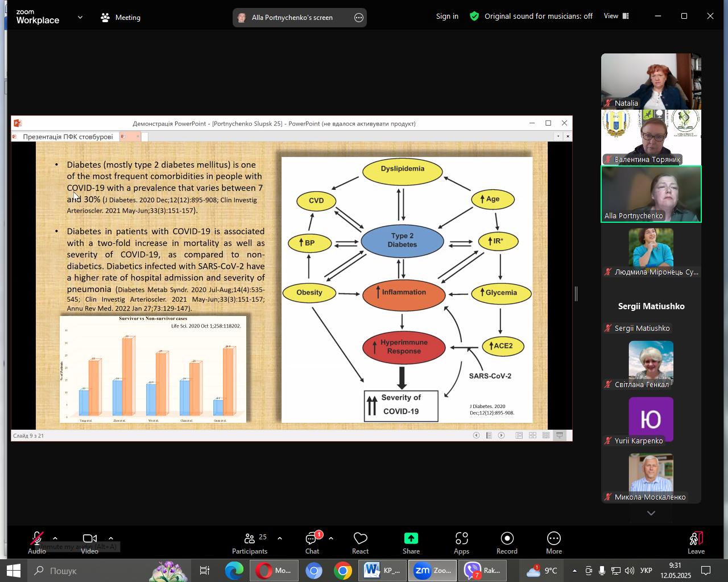Open the View layout menu
The image size is (728, 582).
point(617,16)
